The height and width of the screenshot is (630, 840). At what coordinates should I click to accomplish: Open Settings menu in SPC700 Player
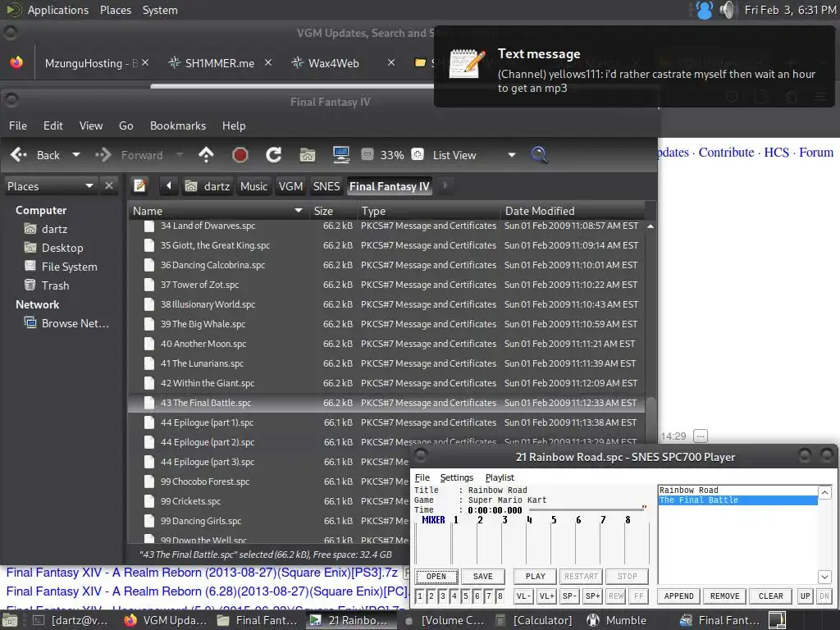click(x=456, y=477)
